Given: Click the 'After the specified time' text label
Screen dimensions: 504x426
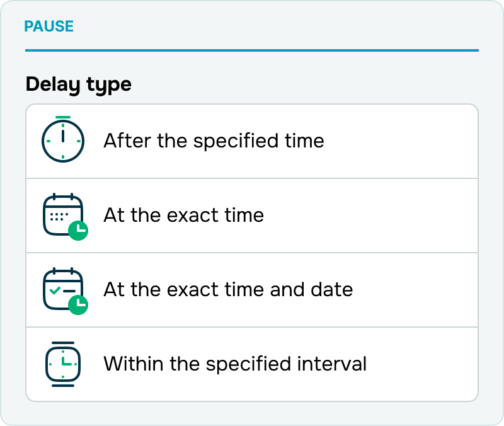Looking at the screenshot, I should tap(214, 141).
